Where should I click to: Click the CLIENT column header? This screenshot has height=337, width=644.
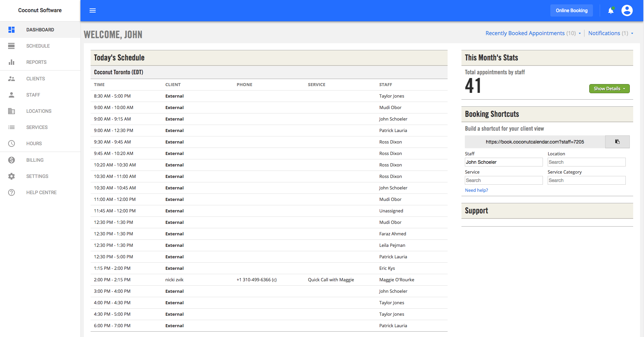(x=173, y=85)
